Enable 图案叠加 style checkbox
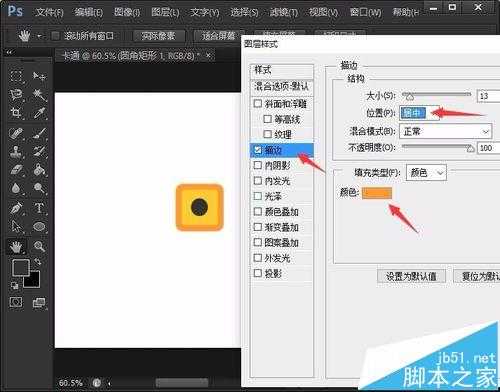Viewport: 500px width, 392px height. pyautogui.click(x=258, y=242)
